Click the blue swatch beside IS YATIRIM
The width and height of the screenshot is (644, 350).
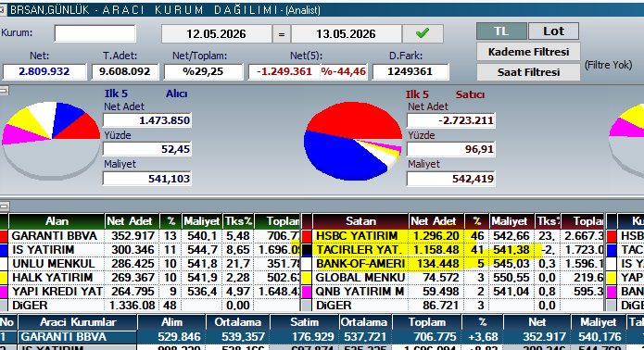[x=4, y=250]
